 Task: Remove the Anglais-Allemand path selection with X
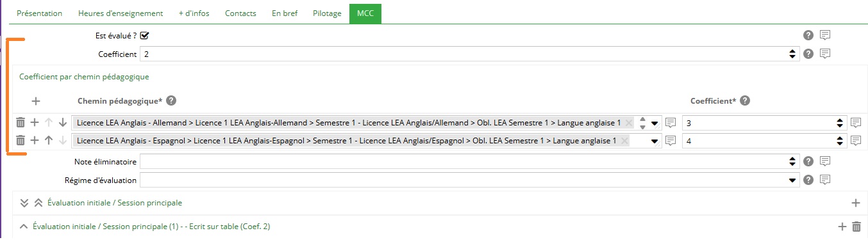tap(629, 122)
